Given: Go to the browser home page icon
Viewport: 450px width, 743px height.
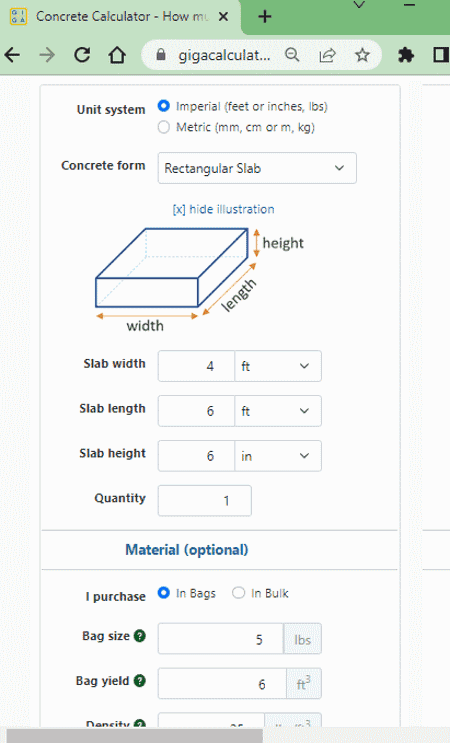Looking at the screenshot, I should click(x=117, y=55).
